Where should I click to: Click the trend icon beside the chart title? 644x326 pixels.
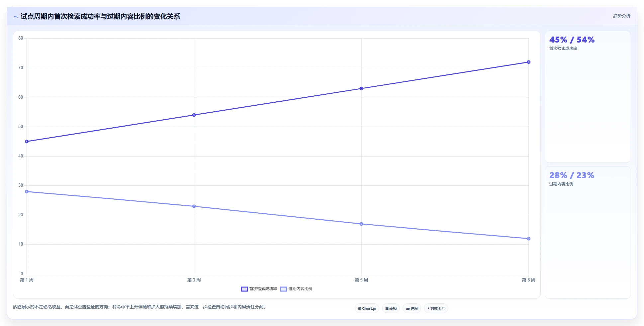16,17
